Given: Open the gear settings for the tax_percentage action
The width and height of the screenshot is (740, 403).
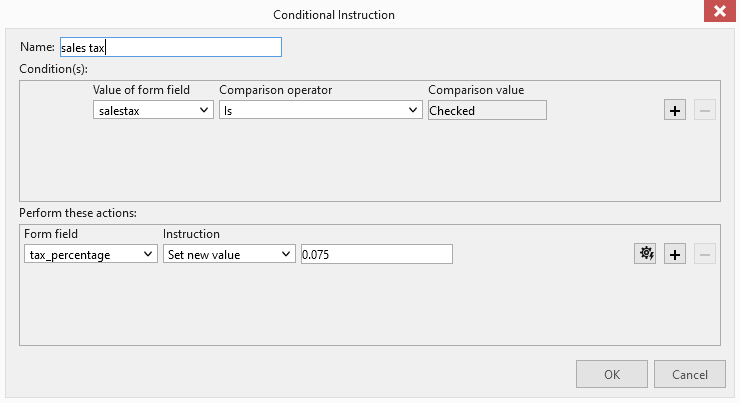Looking at the screenshot, I should click(x=645, y=254).
